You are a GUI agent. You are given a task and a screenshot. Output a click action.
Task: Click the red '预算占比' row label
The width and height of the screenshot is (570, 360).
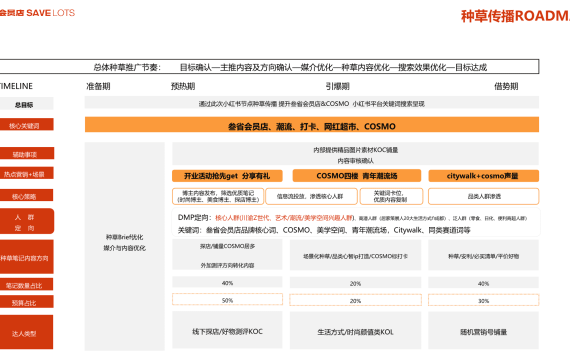click(27, 302)
